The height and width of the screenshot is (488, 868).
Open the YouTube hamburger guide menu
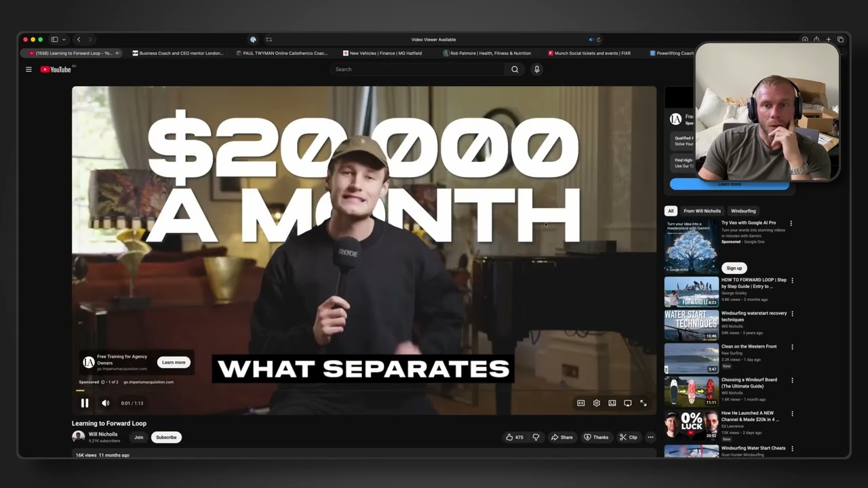[28, 69]
